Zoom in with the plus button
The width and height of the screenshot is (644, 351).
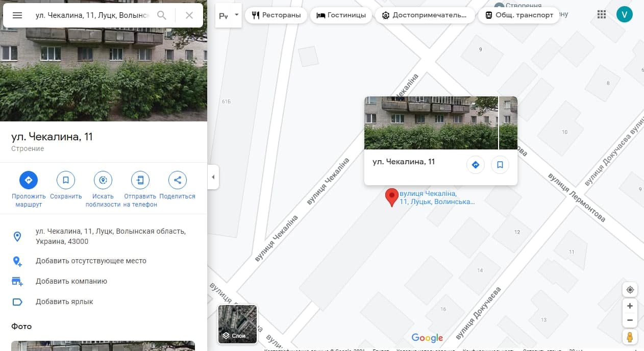tap(630, 306)
